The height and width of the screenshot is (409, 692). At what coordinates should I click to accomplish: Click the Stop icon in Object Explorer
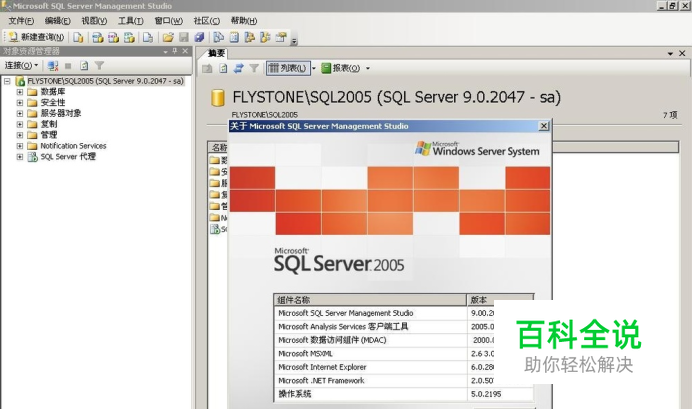pyautogui.click(x=68, y=66)
